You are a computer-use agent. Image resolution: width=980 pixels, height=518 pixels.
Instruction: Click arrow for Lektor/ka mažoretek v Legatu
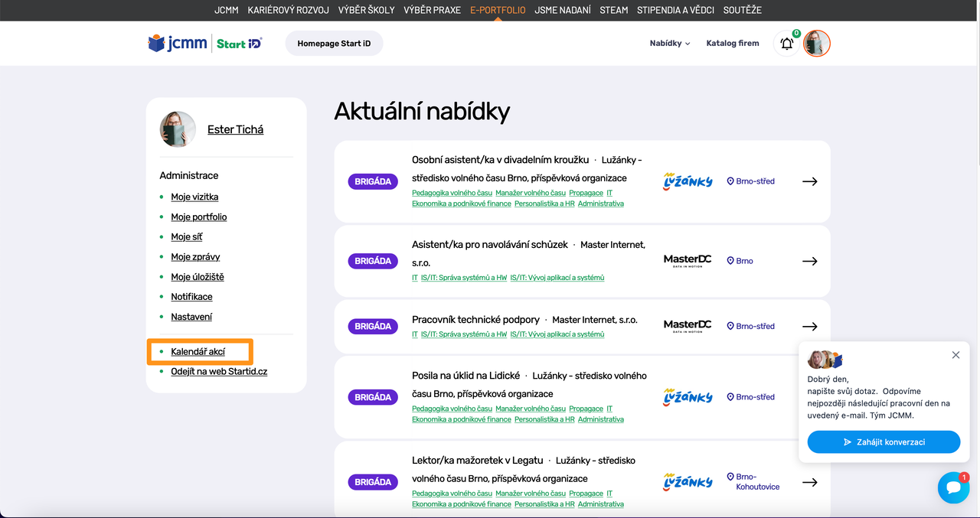(809, 482)
